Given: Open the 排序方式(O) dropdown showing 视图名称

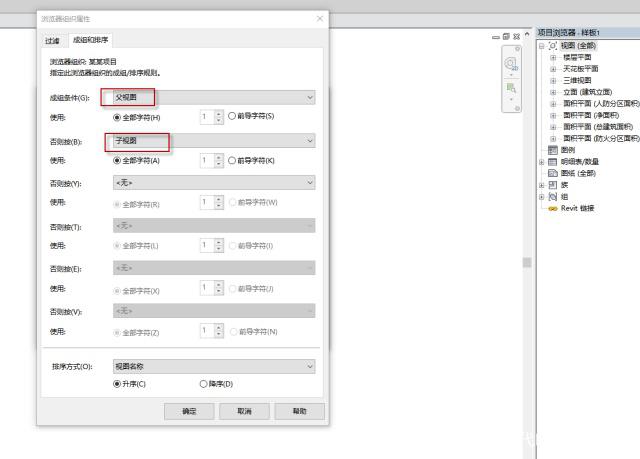Looking at the screenshot, I should click(213, 367).
